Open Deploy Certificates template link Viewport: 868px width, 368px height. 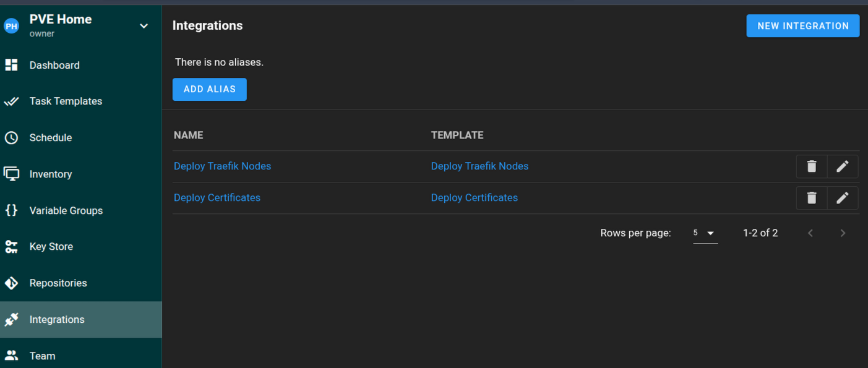click(474, 198)
